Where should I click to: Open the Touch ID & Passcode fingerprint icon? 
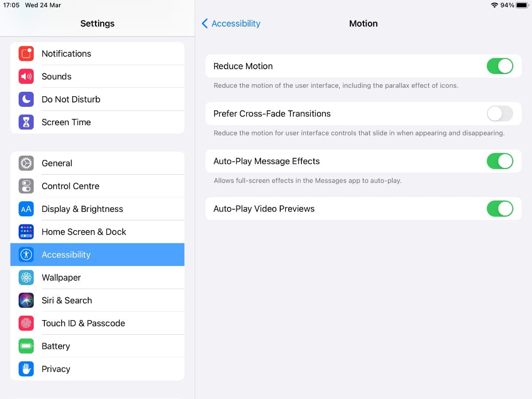[26, 323]
